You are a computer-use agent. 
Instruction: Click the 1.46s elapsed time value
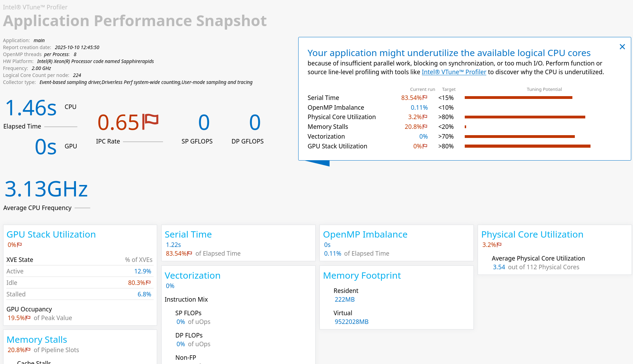pyautogui.click(x=31, y=108)
